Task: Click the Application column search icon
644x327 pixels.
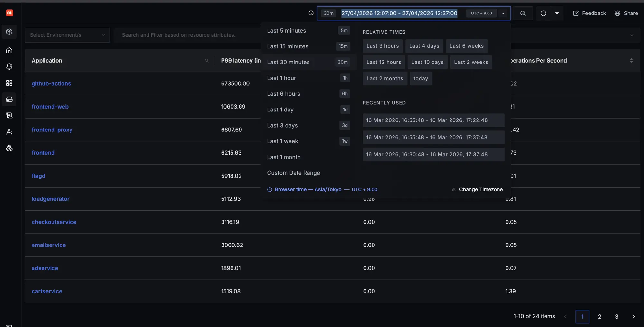Action: point(207,60)
